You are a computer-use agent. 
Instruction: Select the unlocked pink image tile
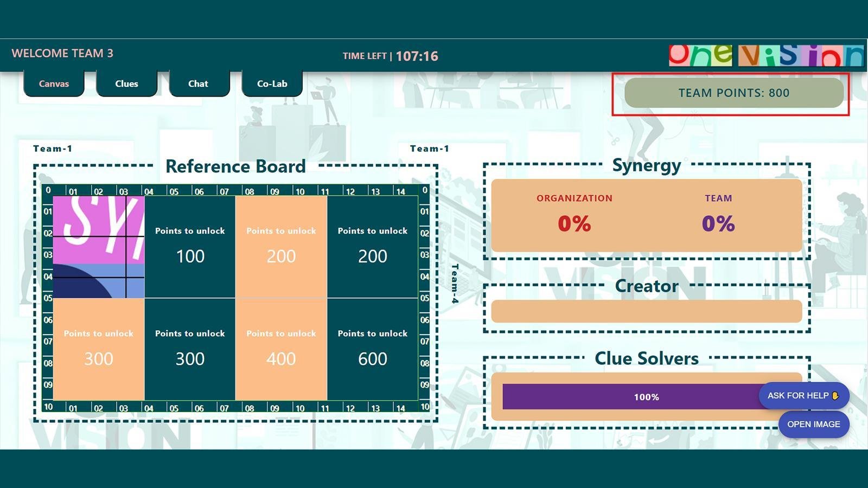[99, 247]
